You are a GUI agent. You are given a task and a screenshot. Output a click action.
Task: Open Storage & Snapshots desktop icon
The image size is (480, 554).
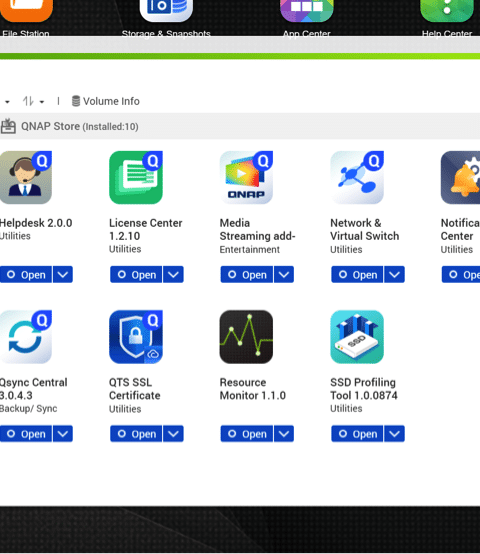(166, 11)
